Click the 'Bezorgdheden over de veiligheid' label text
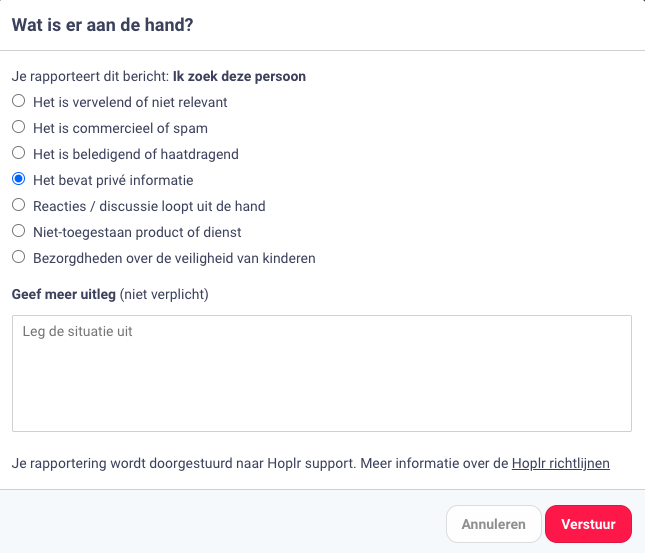Viewport: 645px width, 553px height. click(x=174, y=258)
